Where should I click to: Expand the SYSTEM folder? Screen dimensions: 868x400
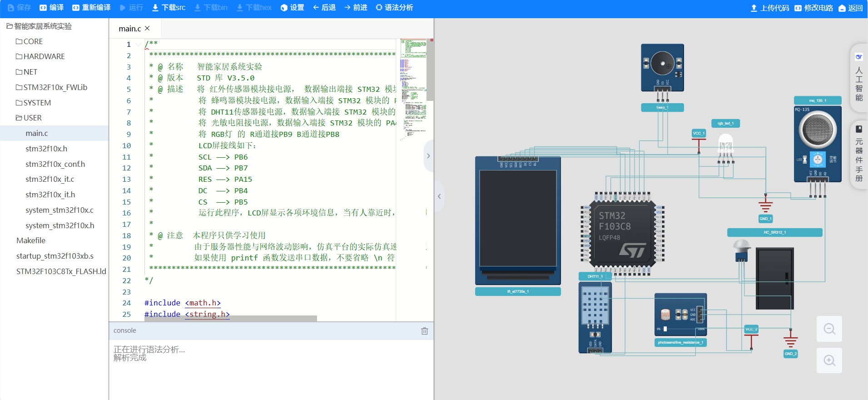(x=33, y=103)
